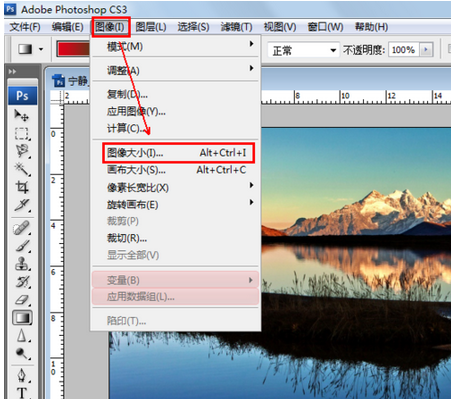Open the 图层(L) menu
Screen dimensions: 451x399
click(x=151, y=27)
